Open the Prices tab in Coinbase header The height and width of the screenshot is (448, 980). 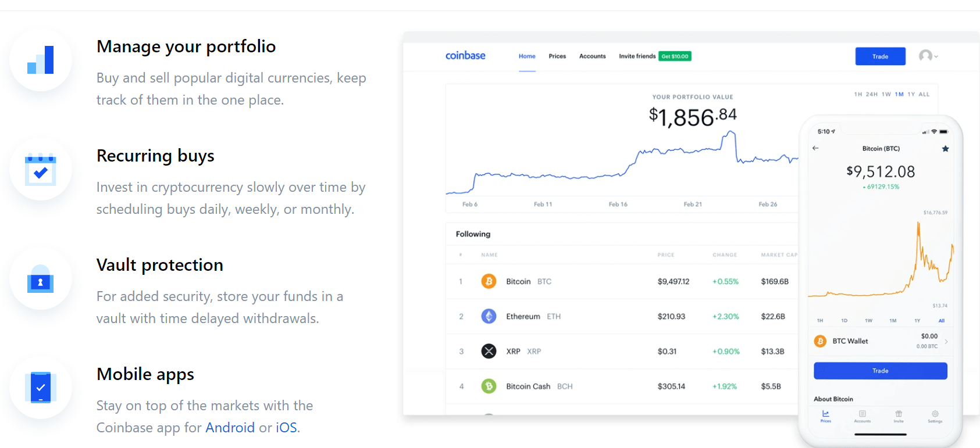pos(557,56)
